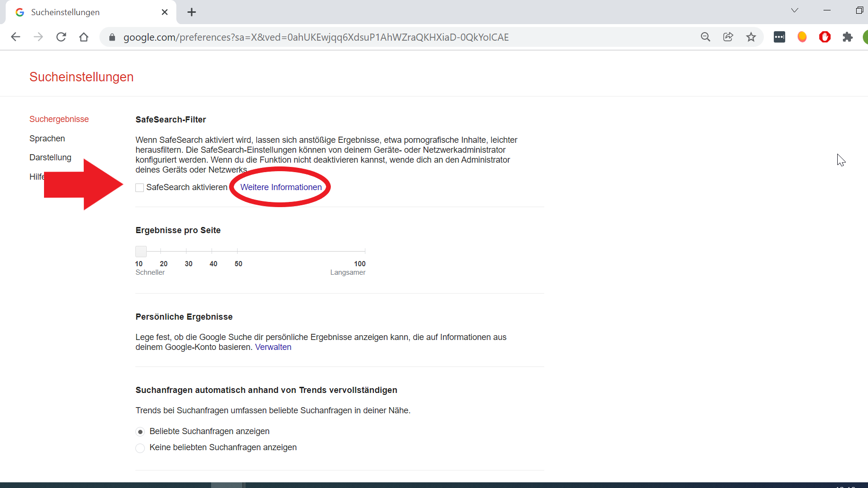The image size is (868, 488).
Task: Share this page using the share icon
Action: pos(728,37)
